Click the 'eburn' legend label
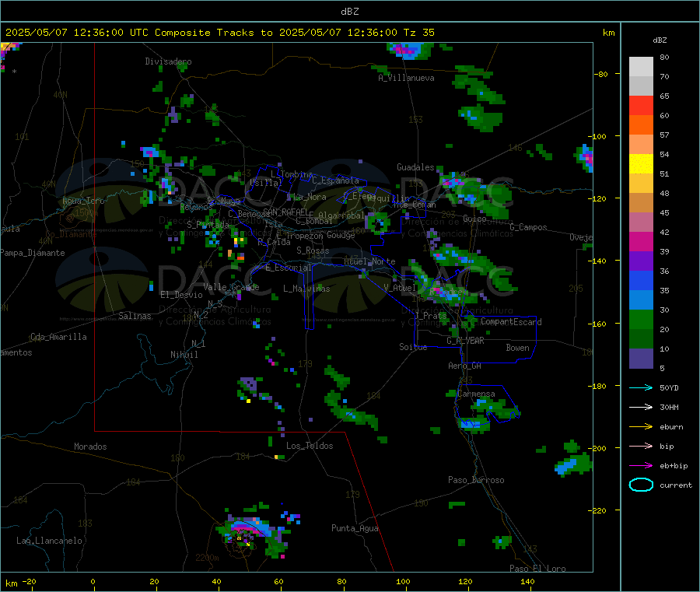This screenshot has width=700, height=592. (671, 427)
